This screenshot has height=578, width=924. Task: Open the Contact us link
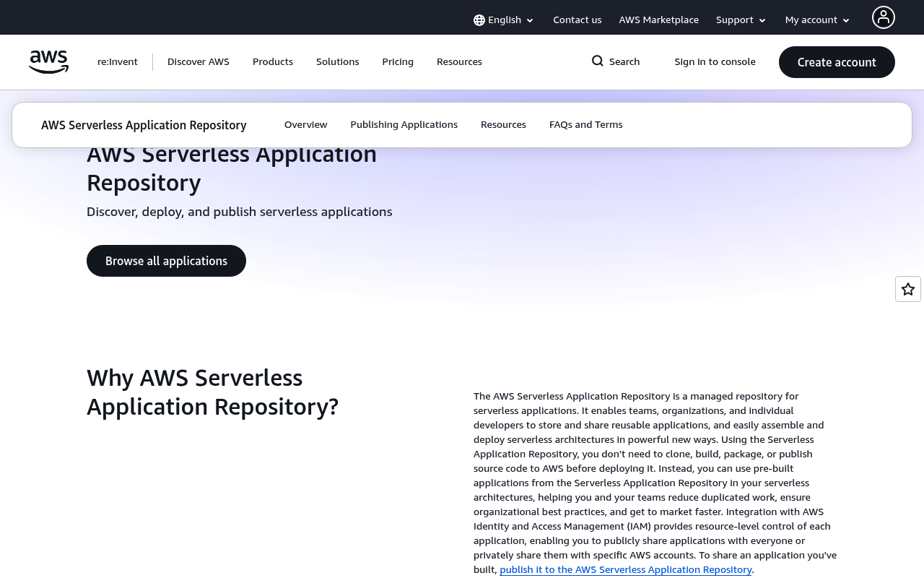(x=577, y=20)
